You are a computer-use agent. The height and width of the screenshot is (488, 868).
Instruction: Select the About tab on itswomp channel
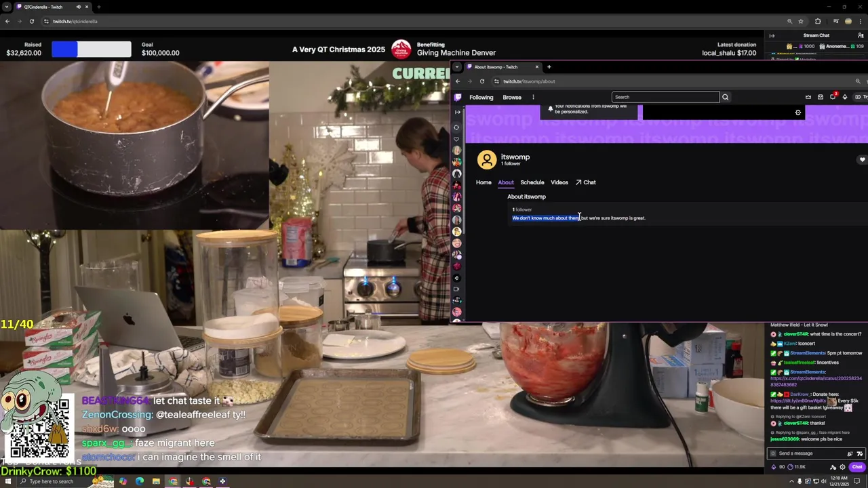[506, 182]
